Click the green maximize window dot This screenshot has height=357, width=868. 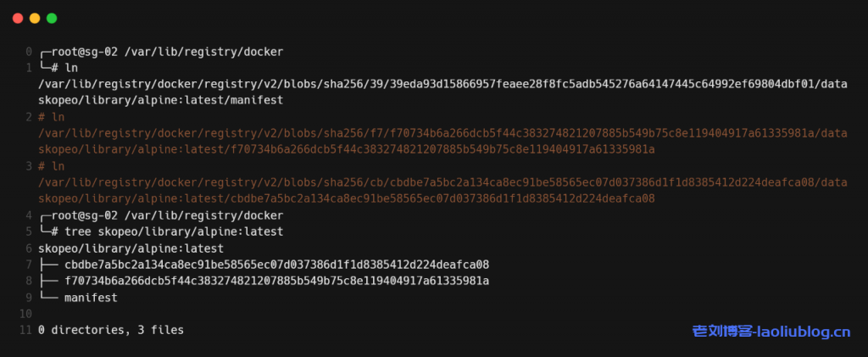tap(52, 18)
